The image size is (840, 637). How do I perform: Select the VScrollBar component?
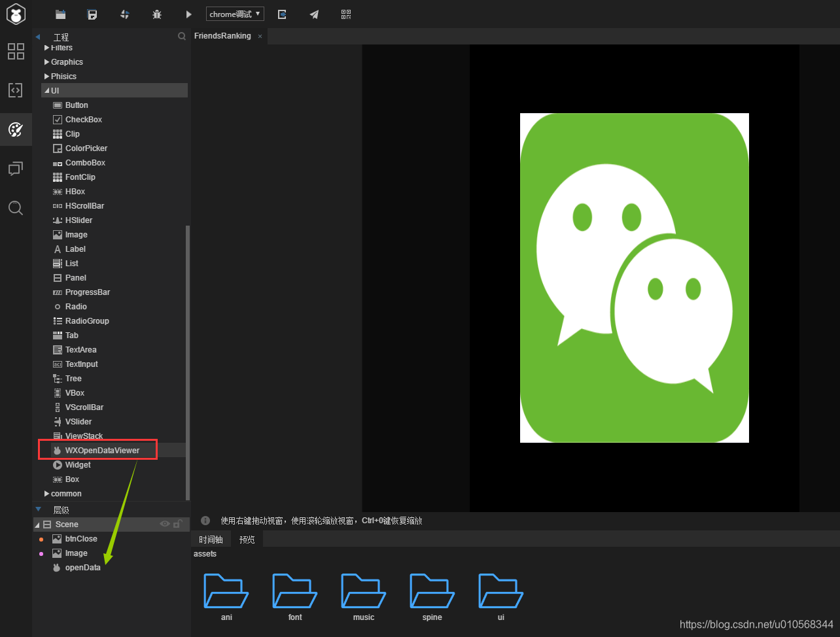point(84,407)
